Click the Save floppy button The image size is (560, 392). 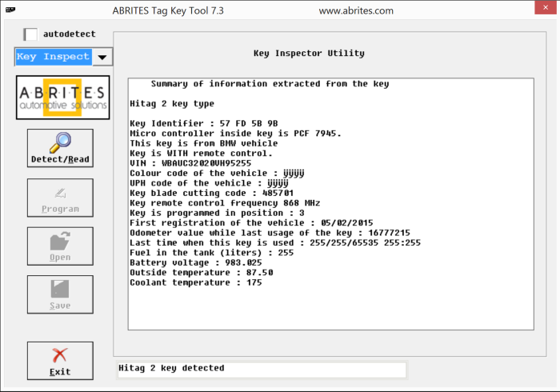pos(60,294)
